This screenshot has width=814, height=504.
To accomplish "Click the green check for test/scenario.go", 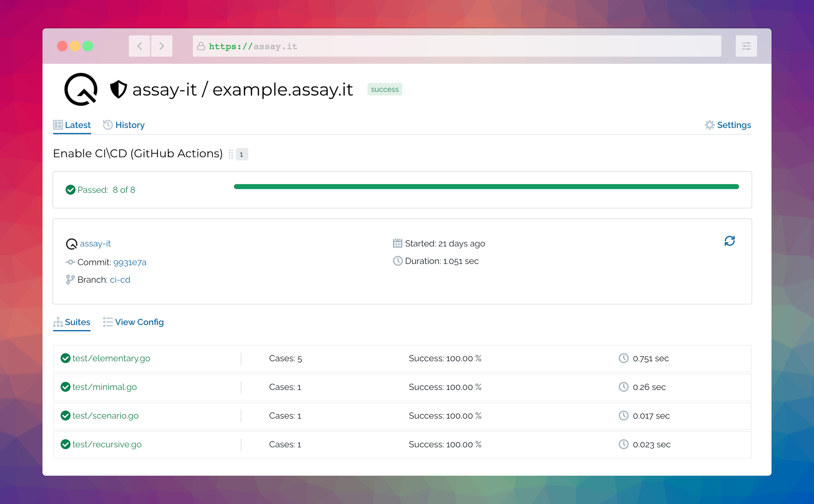I will [x=65, y=416].
